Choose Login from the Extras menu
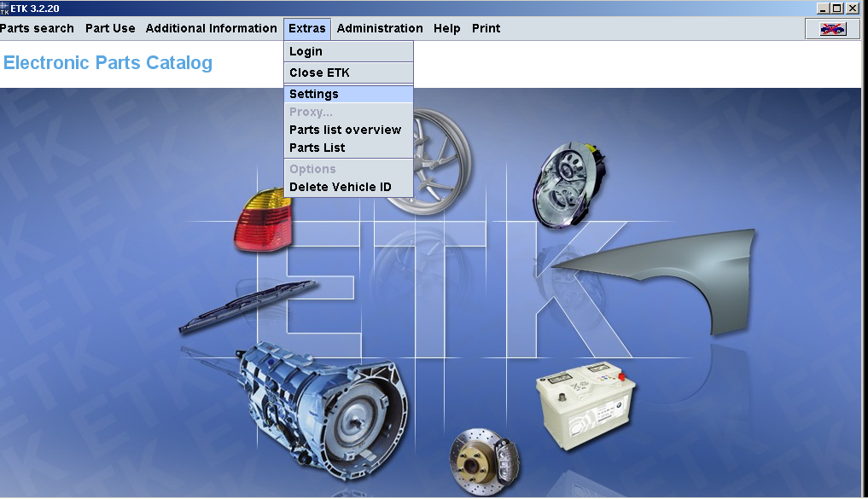The width and height of the screenshot is (868, 499). point(306,51)
